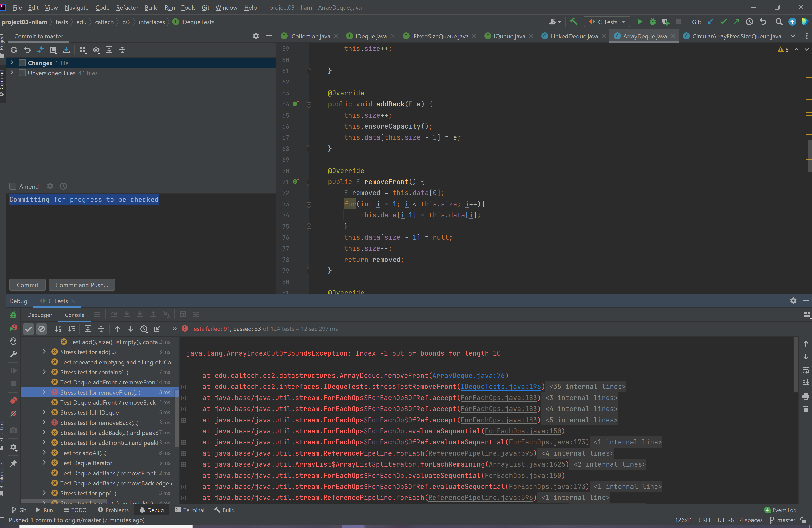Viewport: 812px width, 528px height.
Task: Open the Refactor menu
Action: click(127, 8)
